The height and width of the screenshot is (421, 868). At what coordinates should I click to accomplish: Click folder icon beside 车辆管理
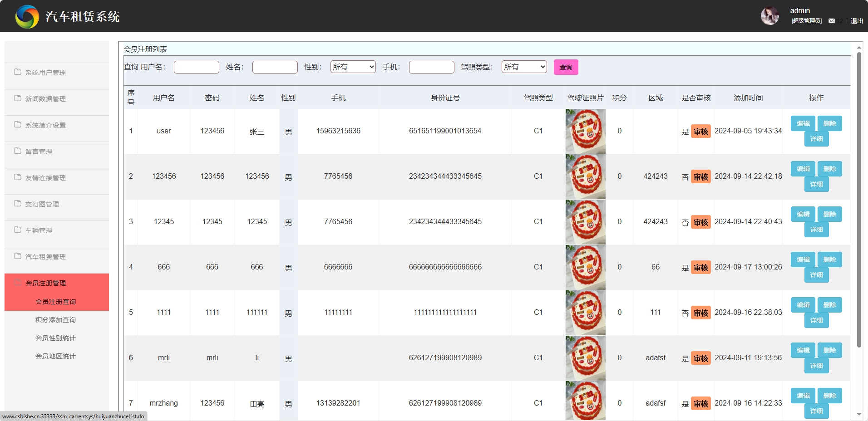point(18,230)
